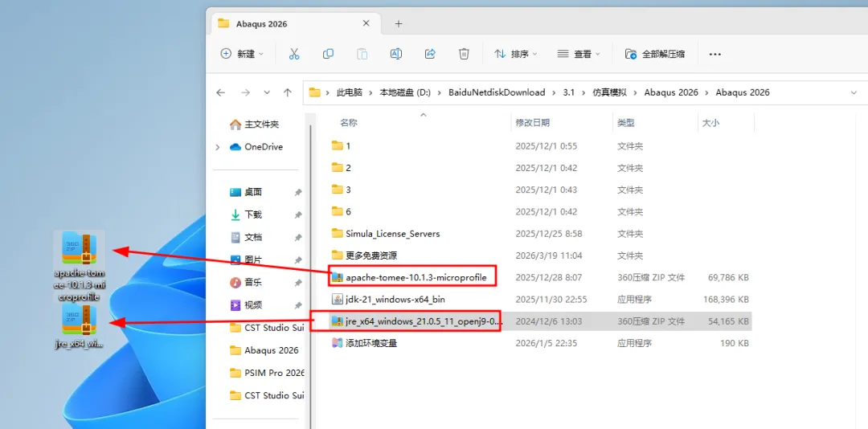Click the Copy icon in toolbar

(x=328, y=54)
